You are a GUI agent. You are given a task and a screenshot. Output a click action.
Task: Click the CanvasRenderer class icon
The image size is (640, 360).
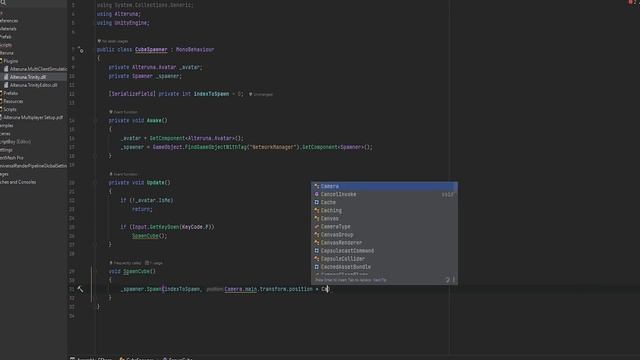pyautogui.click(x=316, y=243)
